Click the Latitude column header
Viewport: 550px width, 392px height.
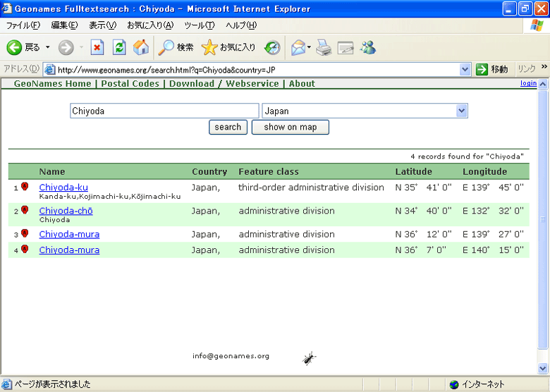413,171
